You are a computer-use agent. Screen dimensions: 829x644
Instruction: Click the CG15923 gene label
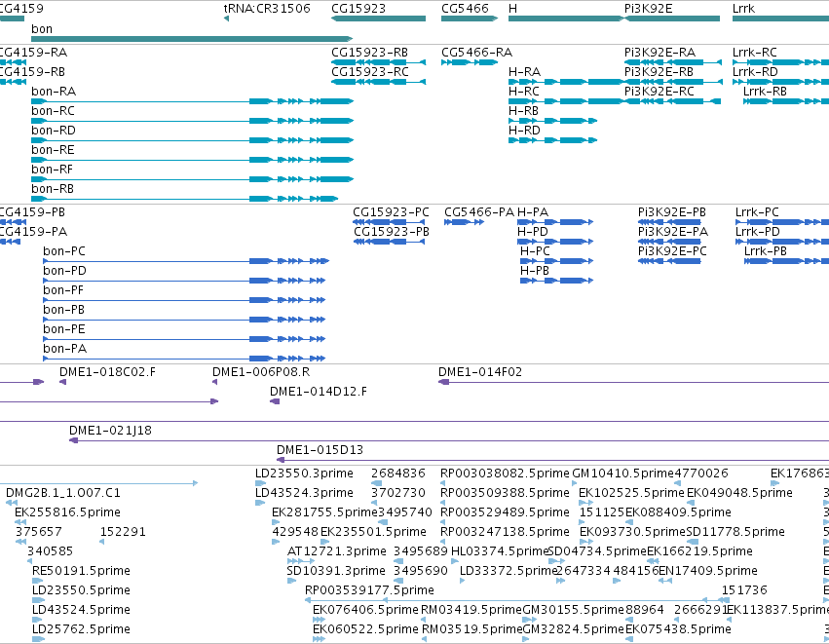point(358,9)
